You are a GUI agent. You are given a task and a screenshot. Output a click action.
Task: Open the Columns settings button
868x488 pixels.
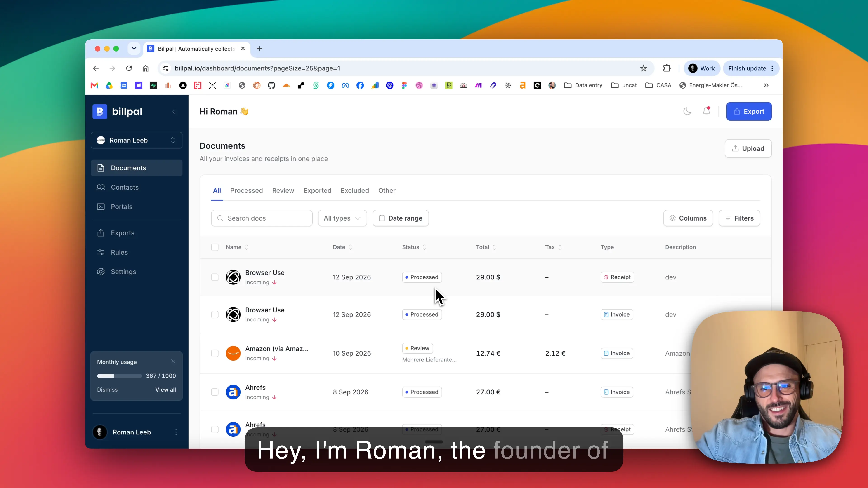[x=688, y=218]
